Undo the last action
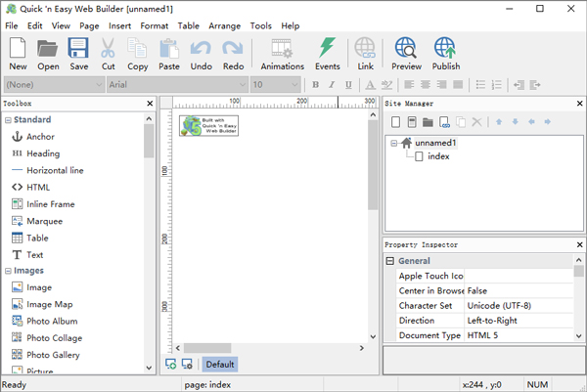The width and height of the screenshot is (587, 392). coord(201,54)
